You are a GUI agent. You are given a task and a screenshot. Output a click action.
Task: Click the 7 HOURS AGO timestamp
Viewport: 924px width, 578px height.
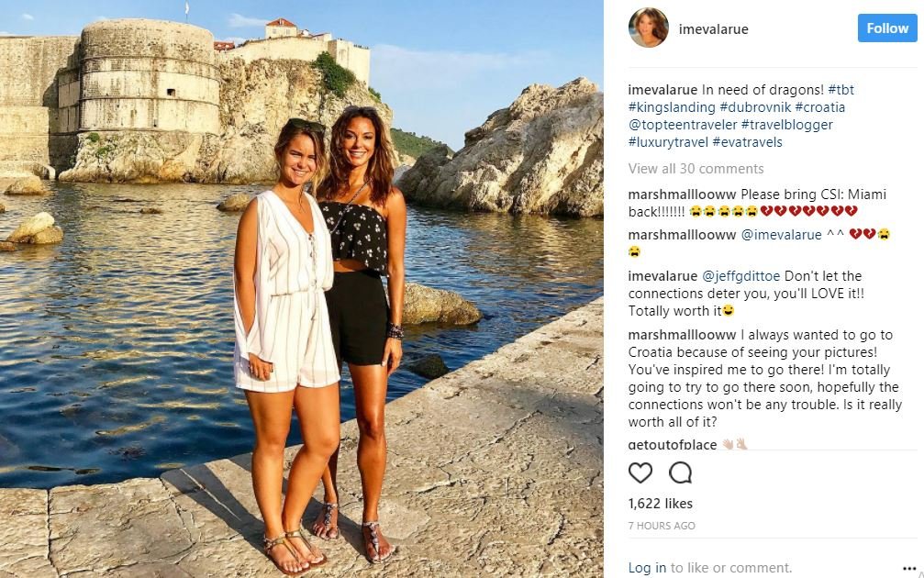click(x=662, y=526)
